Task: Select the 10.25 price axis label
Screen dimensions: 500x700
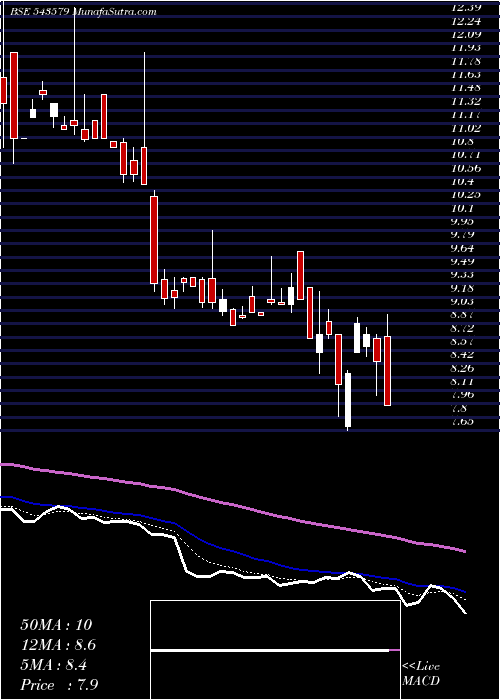Action: click(x=466, y=195)
